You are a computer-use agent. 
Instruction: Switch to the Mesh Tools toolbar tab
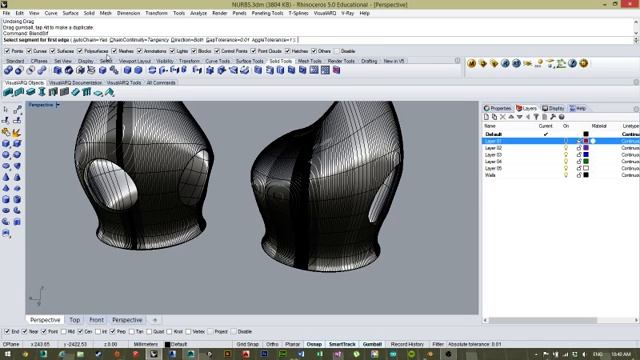pyautogui.click(x=309, y=61)
